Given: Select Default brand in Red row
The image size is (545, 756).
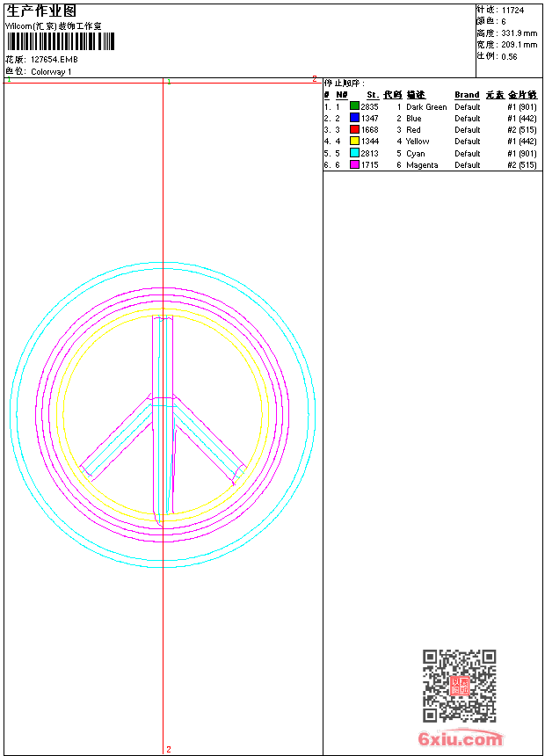Looking at the screenshot, I should (468, 130).
